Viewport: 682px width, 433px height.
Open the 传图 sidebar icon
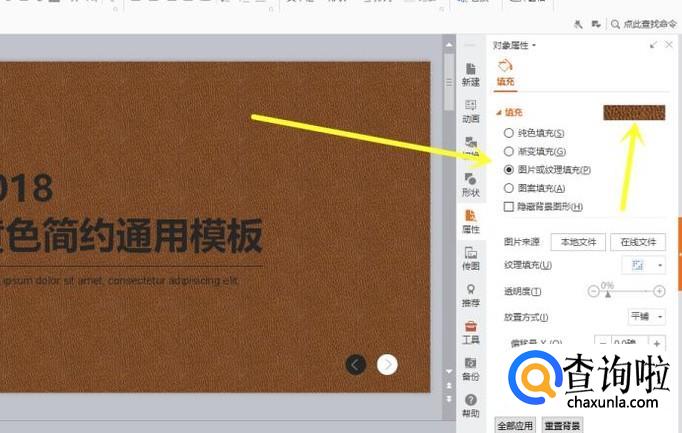[470, 258]
